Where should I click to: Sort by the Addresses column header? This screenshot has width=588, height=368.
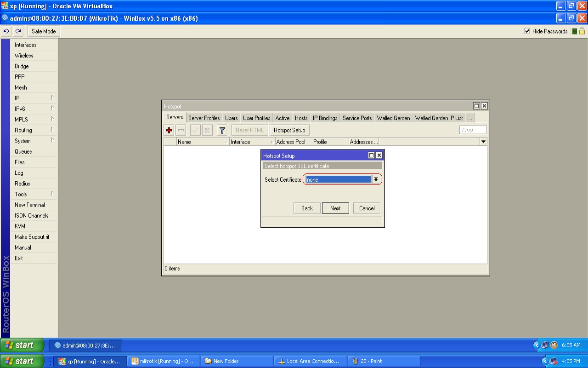(x=364, y=142)
